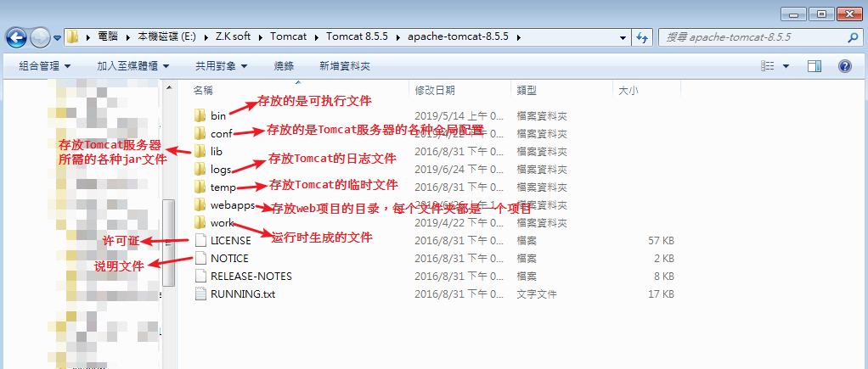This screenshot has height=369, width=868.
Task: Sort by the 修改日期 column header
Action: (x=435, y=90)
